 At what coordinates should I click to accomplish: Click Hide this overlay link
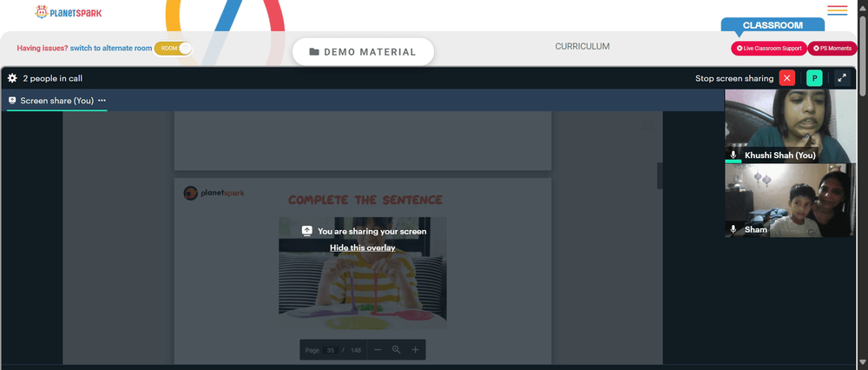363,248
